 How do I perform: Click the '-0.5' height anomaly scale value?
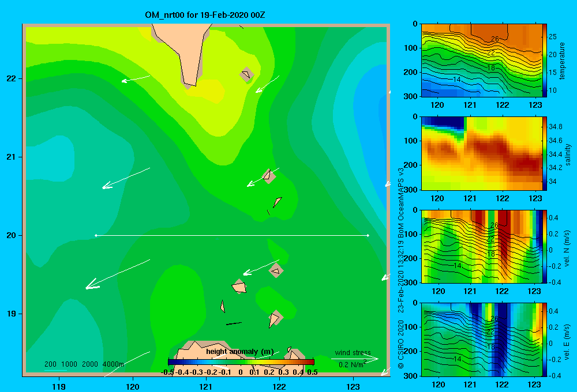(x=167, y=372)
